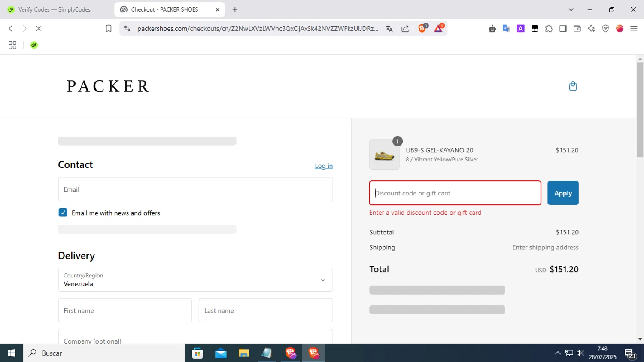Screen dimensions: 644x362
Task: Show hidden system tray icons
Action: 558,353
